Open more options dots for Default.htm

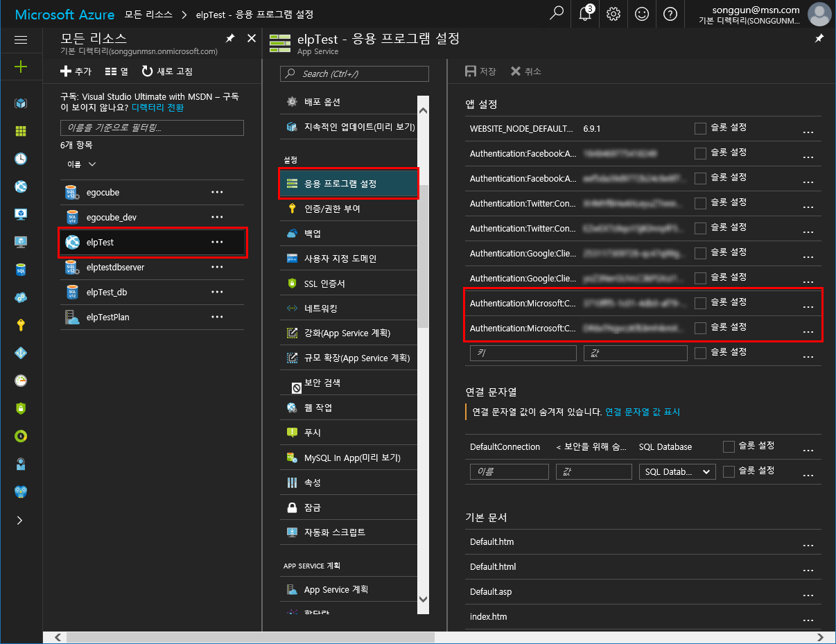point(808,544)
